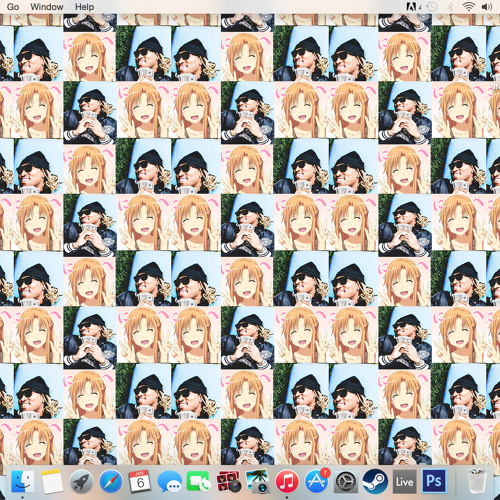Launch Steam from the dock
The width and height of the screenshot is (500, 500).
(375, 482)
